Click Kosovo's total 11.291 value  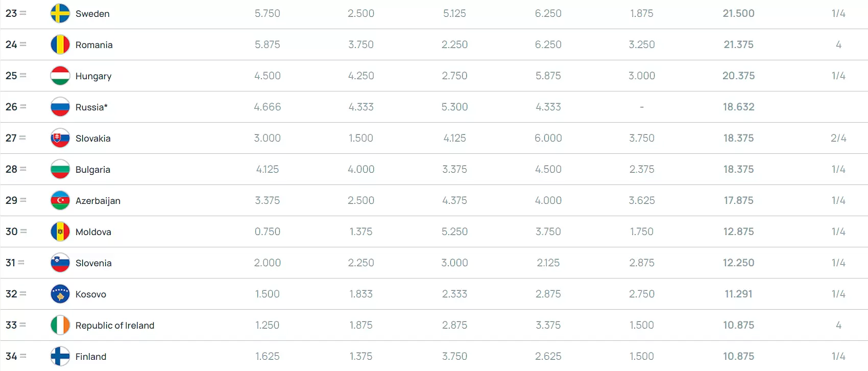738,294
